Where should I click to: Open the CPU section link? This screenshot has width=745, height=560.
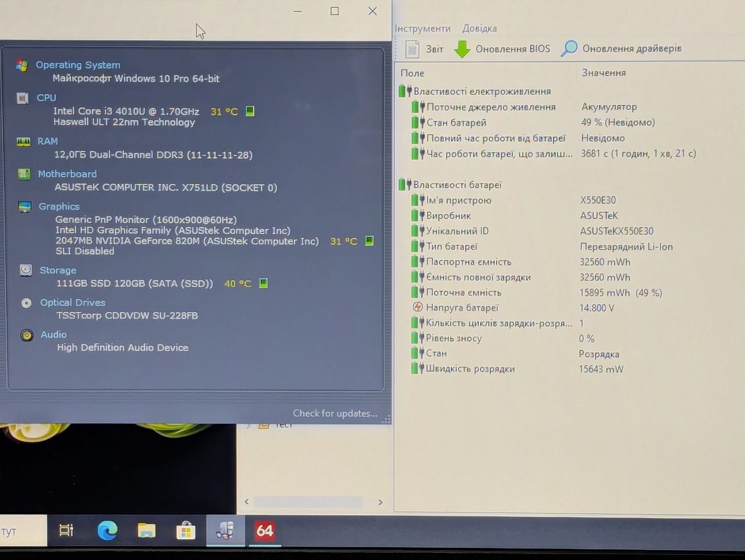(x=47, y=98)
